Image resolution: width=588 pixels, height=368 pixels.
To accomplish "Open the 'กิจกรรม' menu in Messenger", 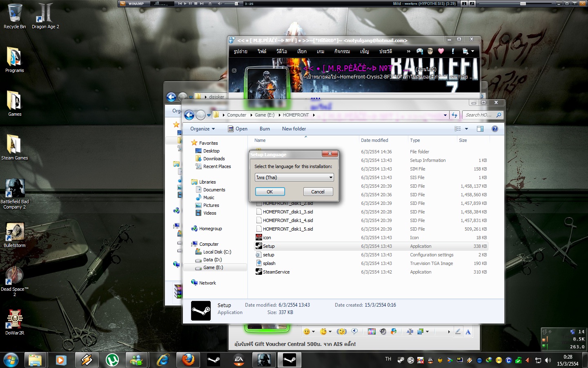I will 342,52.
